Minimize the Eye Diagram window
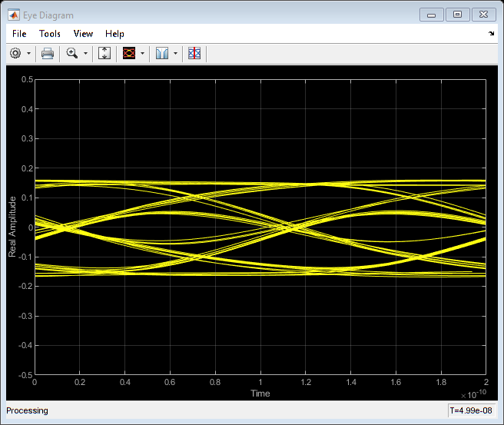The width and height of the screenshot is (504, 425). [x=431, y=15]
